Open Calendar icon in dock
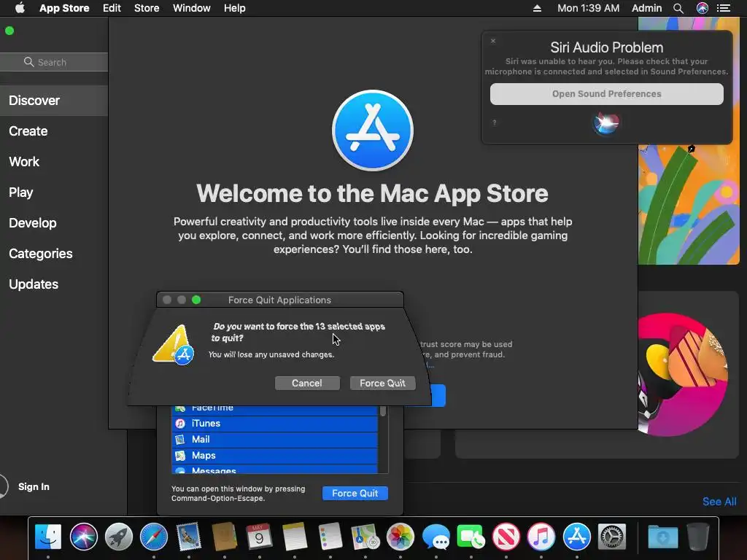Image resolution: width=747 pixels, height=560 pixels. (x=259, y=537)
